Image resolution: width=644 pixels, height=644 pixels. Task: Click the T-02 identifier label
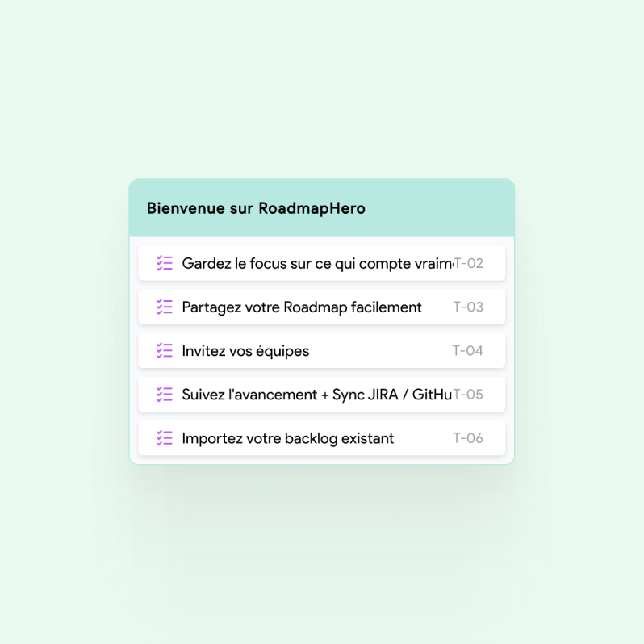(469, 263)
